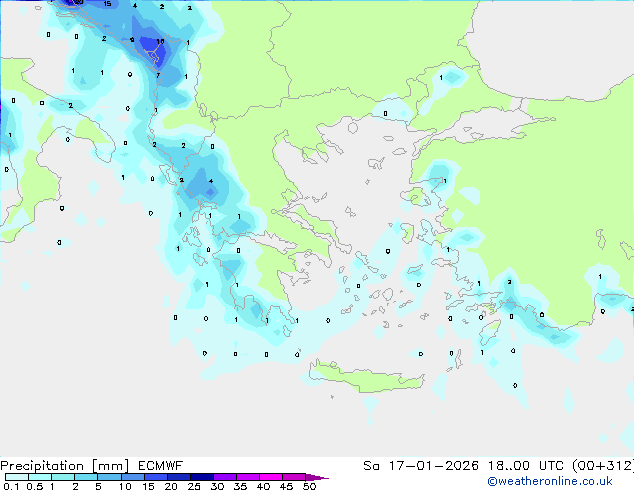Screen dimensions: 634x490
Task: Click the '(00+312)' forecast offset text
Action: coord(603,466)
